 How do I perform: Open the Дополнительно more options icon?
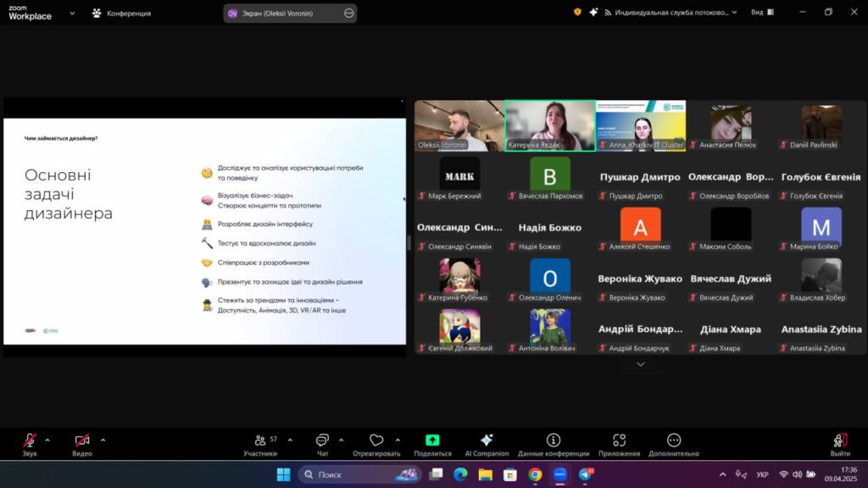(x=673, y=441)
